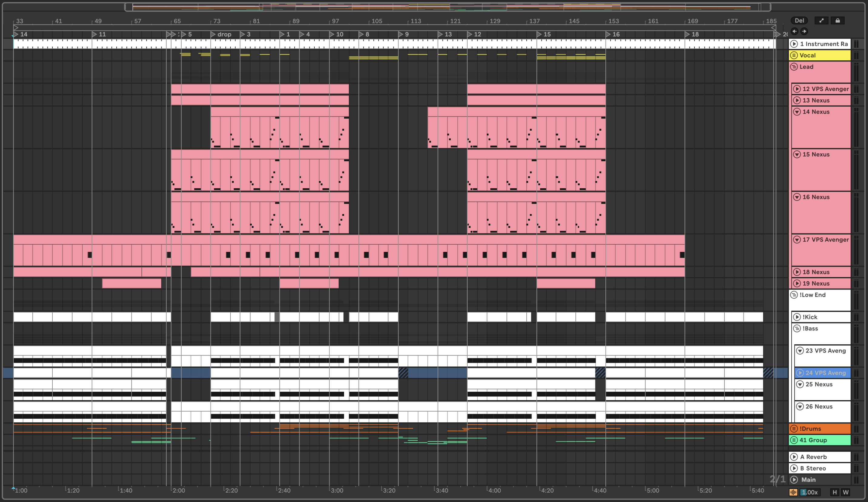
Task: Select first 12 VPS Avenger clip
Action: point(260,89)
